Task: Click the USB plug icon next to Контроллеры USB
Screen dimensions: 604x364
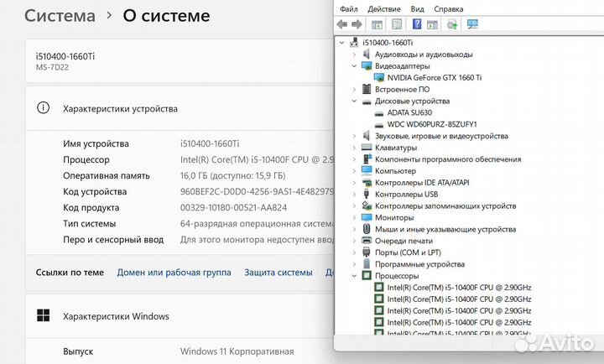Action: 367,194
